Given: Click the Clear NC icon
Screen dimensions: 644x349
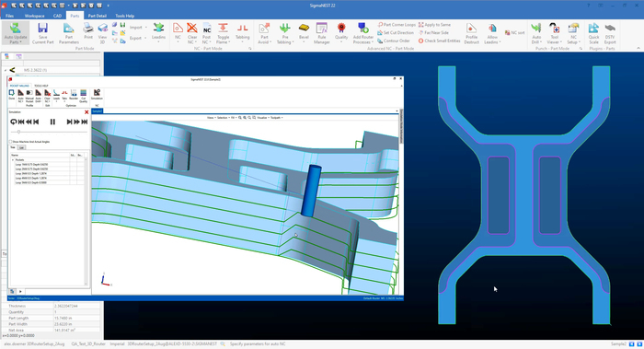Looking at the screenshot, I should coord(191,33).
